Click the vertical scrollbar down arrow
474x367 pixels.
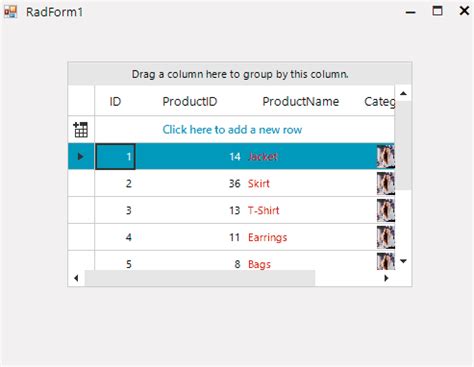click(x=403, y=261)
